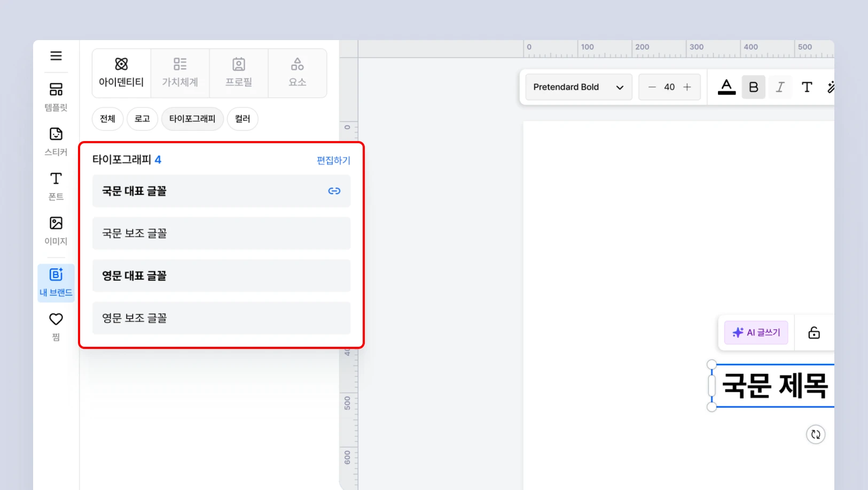Apply the 국문 대표 글꼴 font
This screenshot has width=868, height=490.
pyautogui.click(x=221, y=191)
